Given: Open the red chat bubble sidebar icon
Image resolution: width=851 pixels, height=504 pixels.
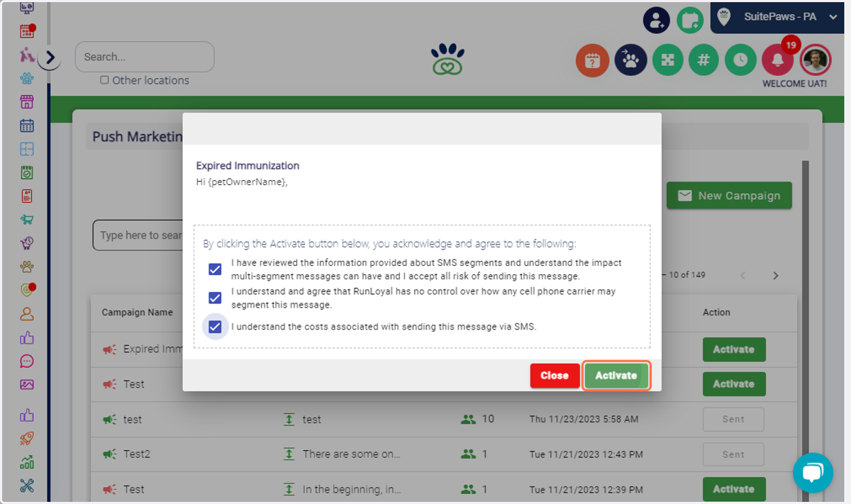Looking at the screenshot, I should tap(27, 361).
